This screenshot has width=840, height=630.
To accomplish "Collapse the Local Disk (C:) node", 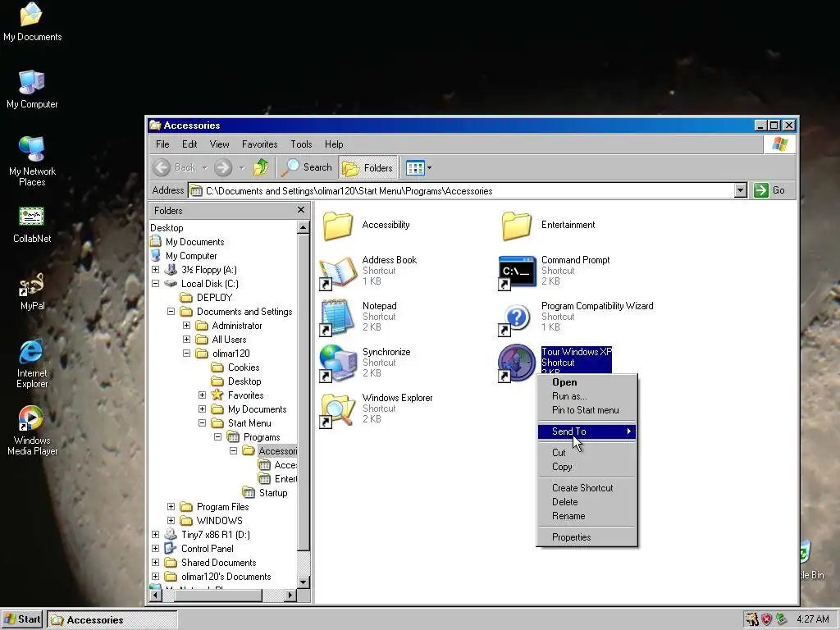I will point(155,283).
